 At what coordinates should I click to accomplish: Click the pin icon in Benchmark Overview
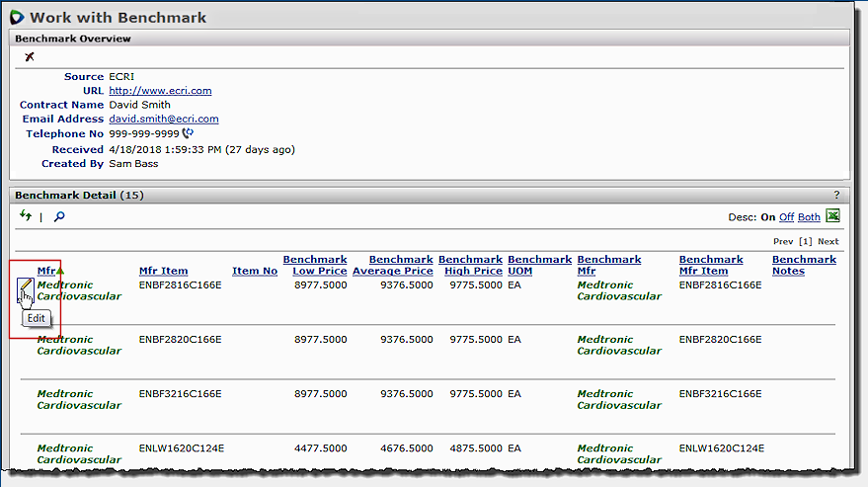(29, 57)
